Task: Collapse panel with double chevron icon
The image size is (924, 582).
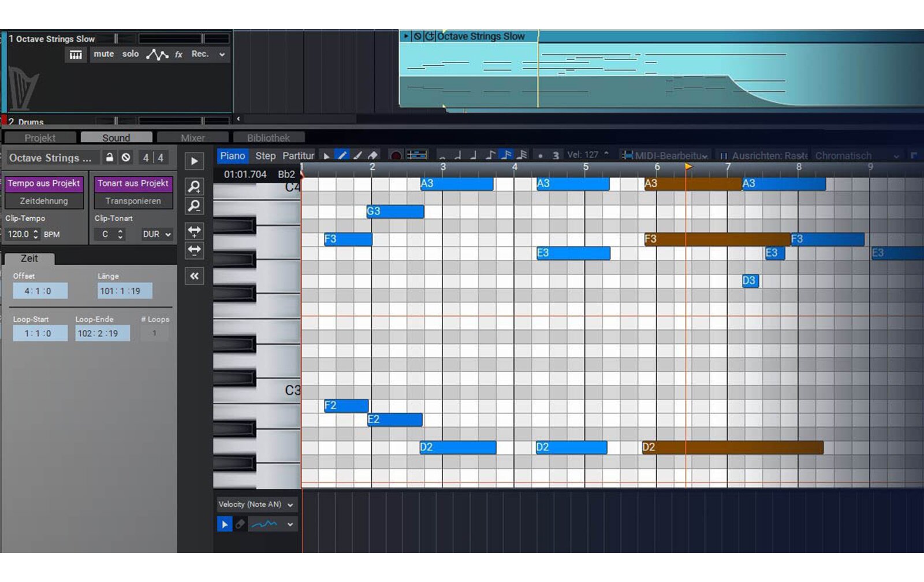Action: (x=195, y=276)
